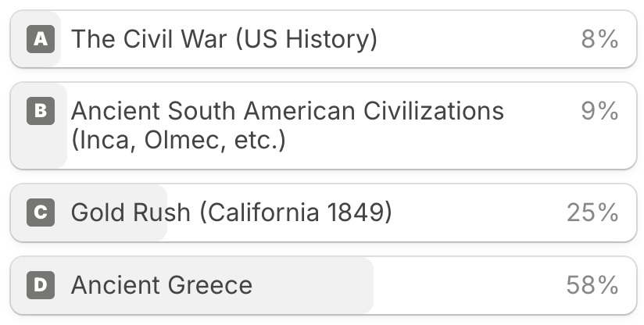The image size is (644, 325).
Task: Click empty space in the Civil War row
Action: tap(477, 39)
